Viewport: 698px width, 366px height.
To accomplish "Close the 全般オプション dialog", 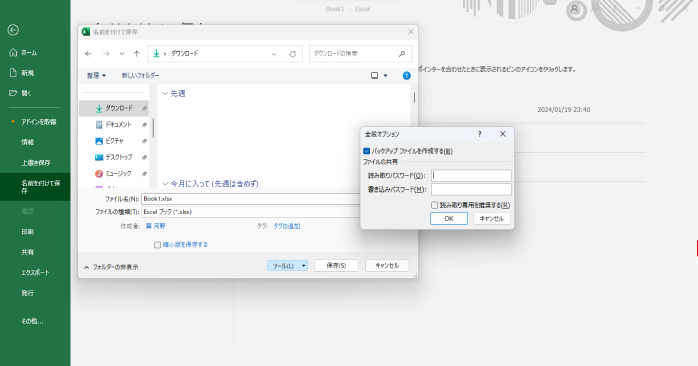I will tap(503, 134).
